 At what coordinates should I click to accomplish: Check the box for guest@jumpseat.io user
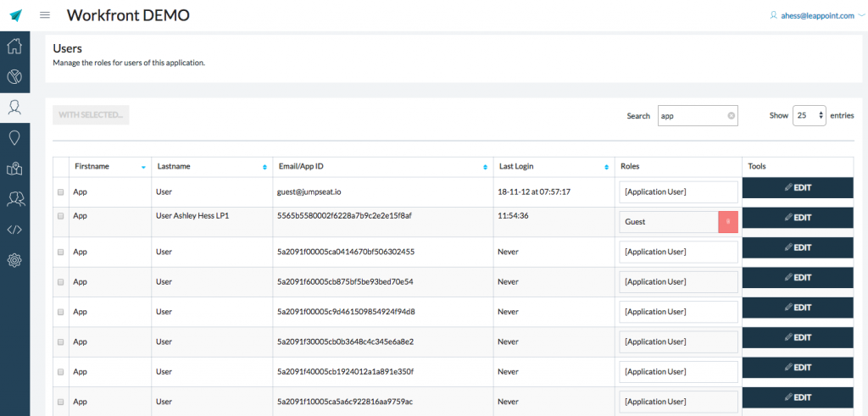pos(60,192)
